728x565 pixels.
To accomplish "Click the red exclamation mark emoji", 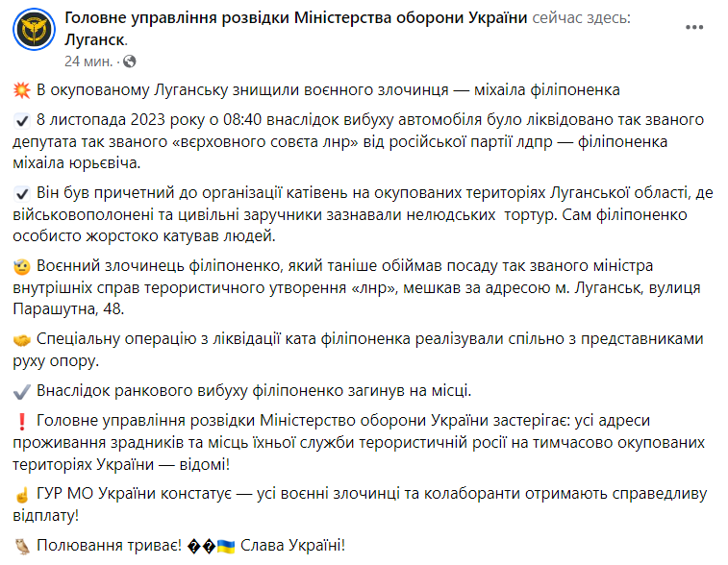I will 22,421.
